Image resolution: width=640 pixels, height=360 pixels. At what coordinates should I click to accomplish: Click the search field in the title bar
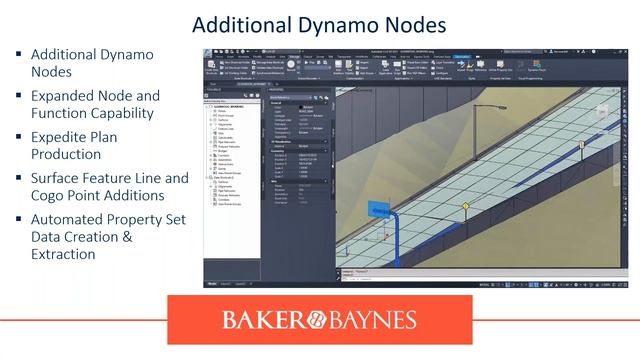click(523, 51)
